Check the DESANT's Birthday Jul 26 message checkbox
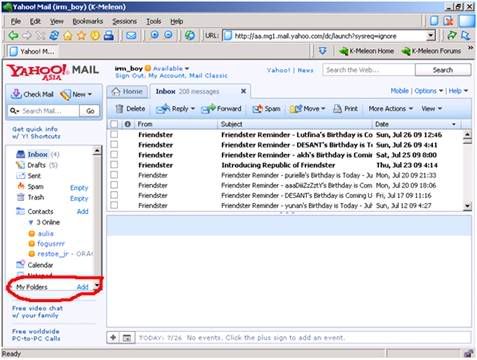477x360 pixels. pos(114,144)
